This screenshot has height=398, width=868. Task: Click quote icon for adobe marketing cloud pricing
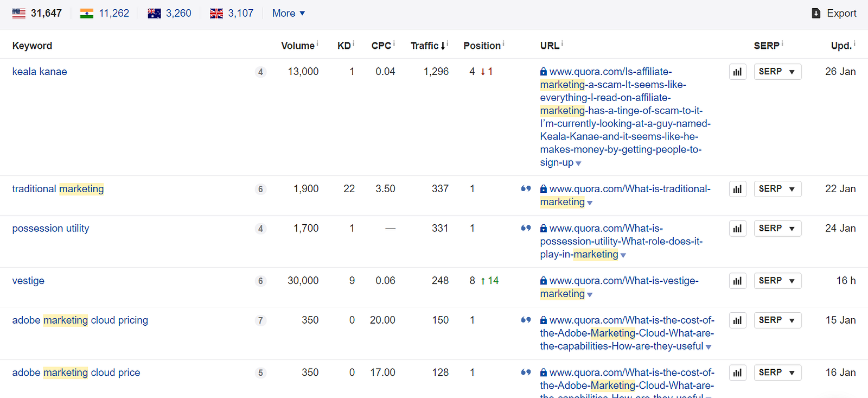pyautogui.click(x=526, y=320)
